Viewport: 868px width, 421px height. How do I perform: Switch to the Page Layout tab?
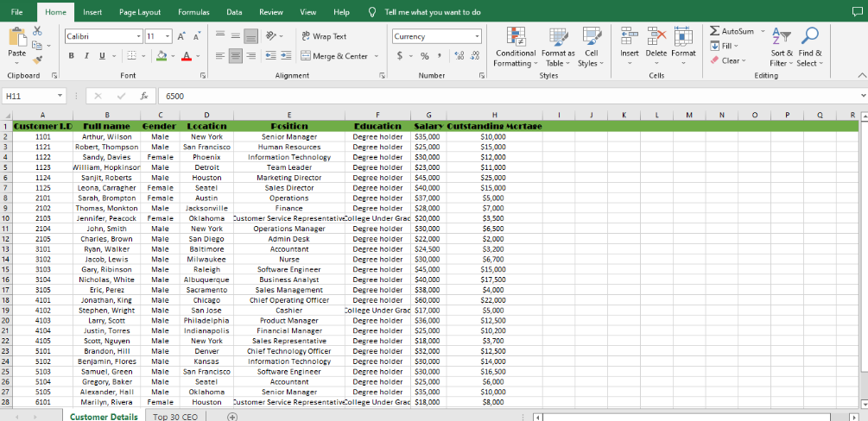140,11
